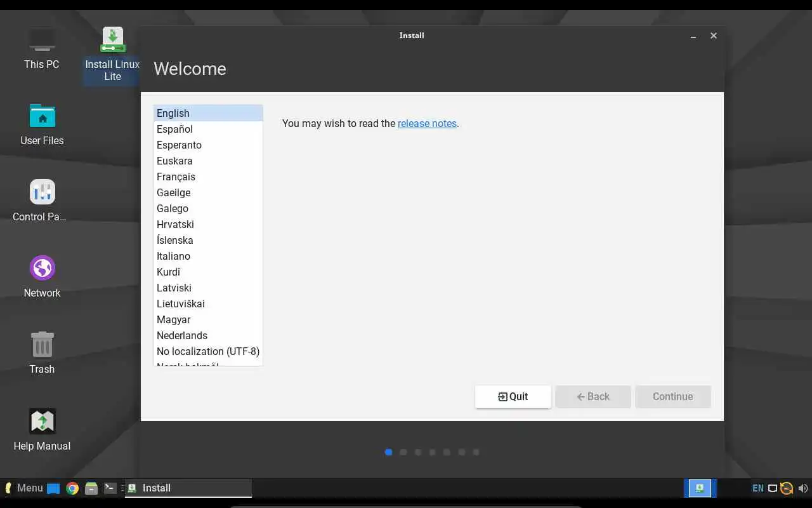812x508 pixels.
Task: Open the Trash desktop icon
Action: [x=42, y=353]
